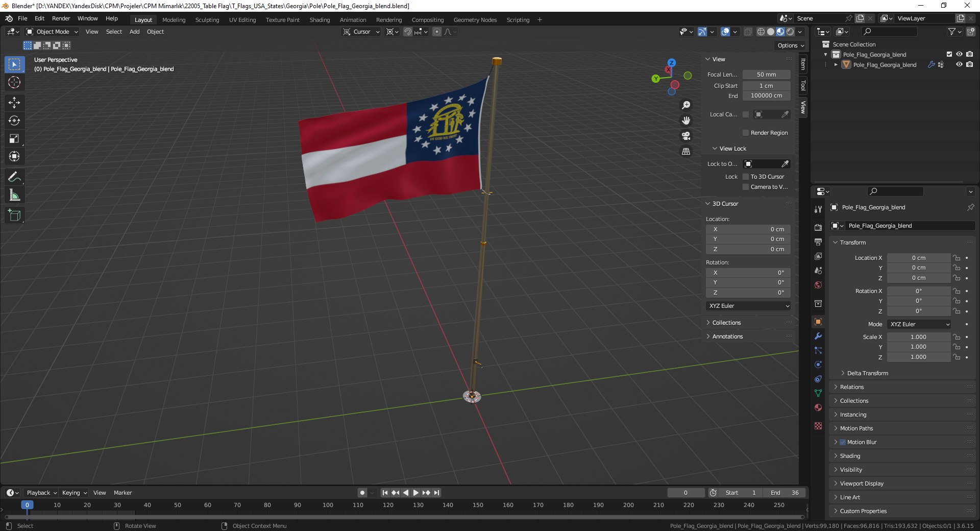Select the Select Box tool
This screenshot has height=531, width=980.
click(x=14, y=64)
